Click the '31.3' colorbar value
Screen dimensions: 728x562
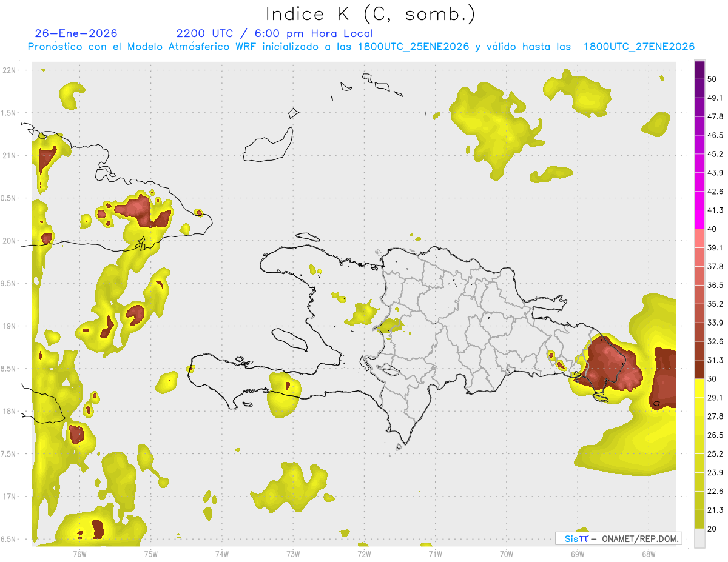click(715, 360)
